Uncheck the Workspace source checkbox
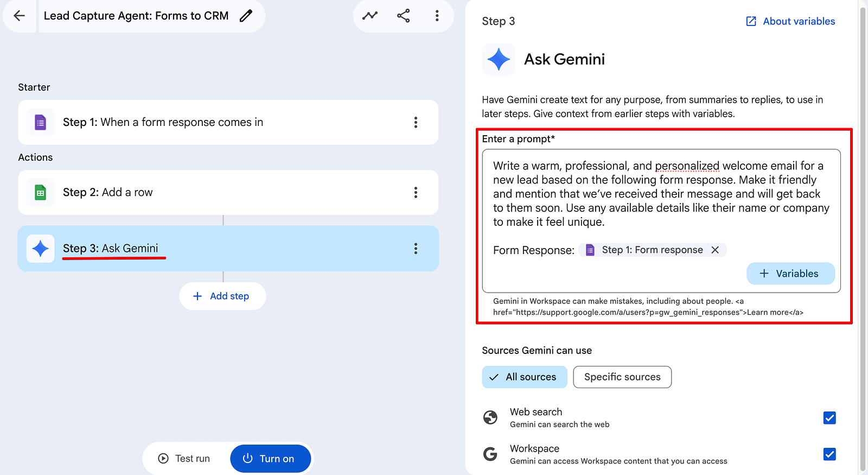This screenshot has height=475, width=868. tap(829, 454)
